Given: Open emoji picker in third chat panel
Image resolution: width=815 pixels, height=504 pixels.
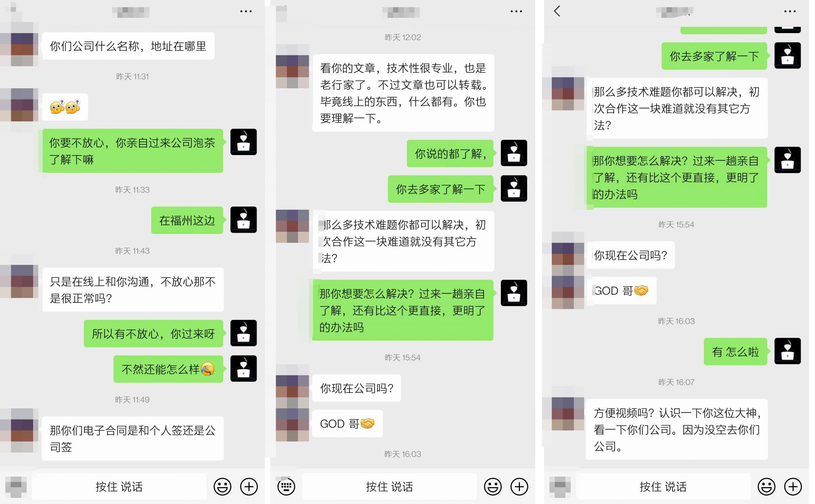Looking at the screenshot, I should click(x=766, y=487).
